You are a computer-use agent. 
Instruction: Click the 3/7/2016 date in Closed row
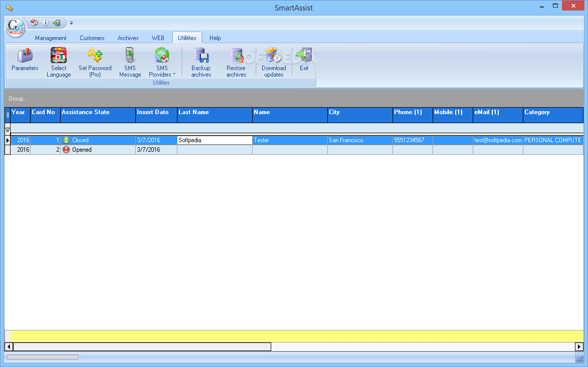[x=148, y=140]
